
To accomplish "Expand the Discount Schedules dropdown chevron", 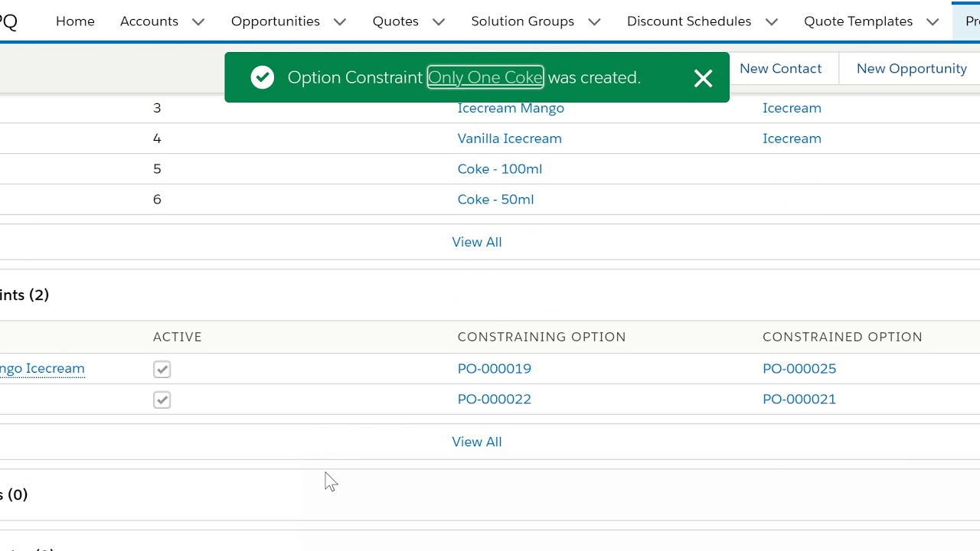I will (772, 21).
